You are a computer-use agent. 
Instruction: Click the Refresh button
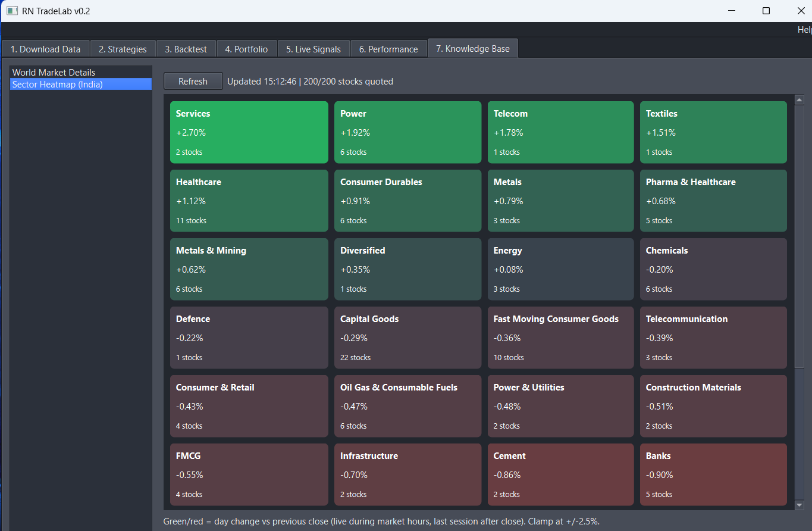[x=193, y=81]
